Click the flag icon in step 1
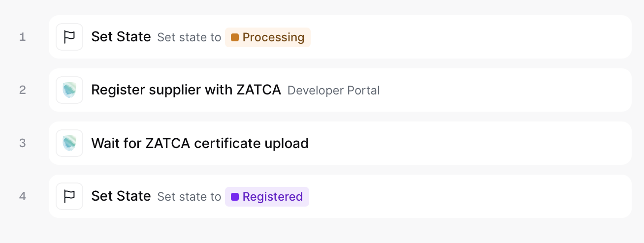Viewport: 644px width, 243px height. (x=69, y=37)
